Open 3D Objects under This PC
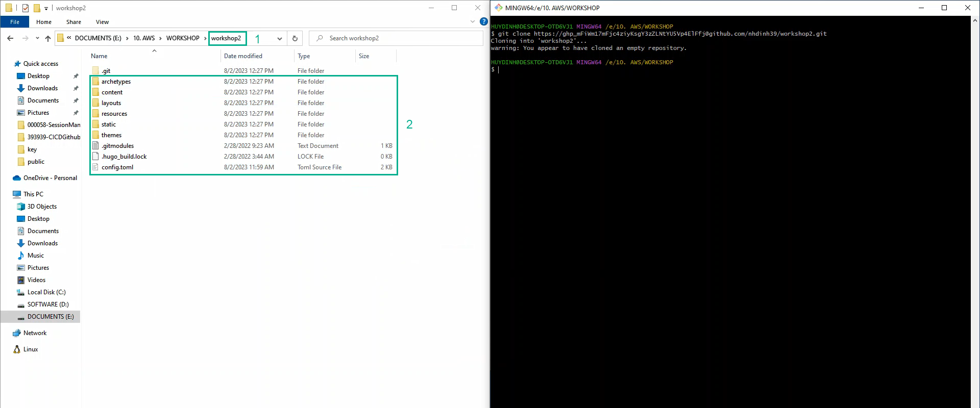Screen dimensions: 980x408 pos(42,207)
